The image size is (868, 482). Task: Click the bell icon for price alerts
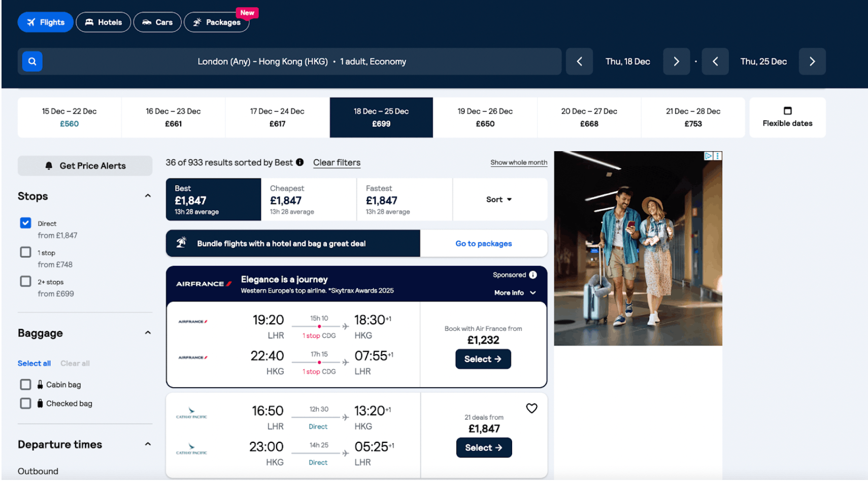tap(49, 165)
